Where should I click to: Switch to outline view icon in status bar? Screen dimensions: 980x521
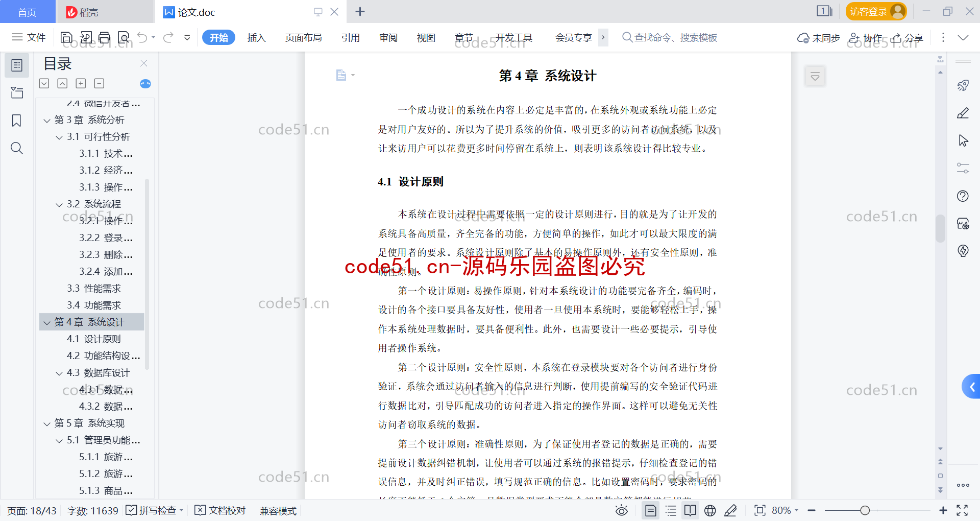(671, 510)
